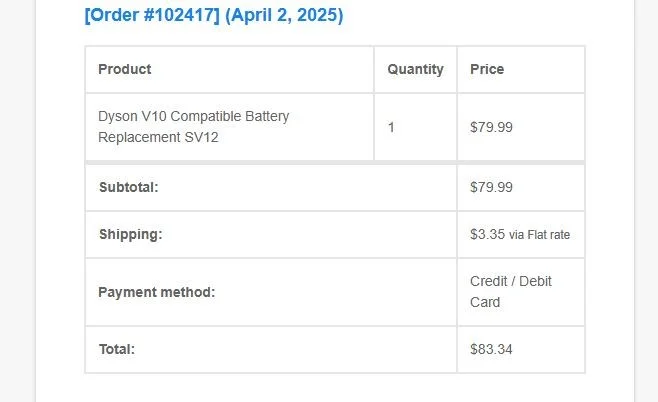Select the Price column header
658x402 pixels.
click(487, 69)
